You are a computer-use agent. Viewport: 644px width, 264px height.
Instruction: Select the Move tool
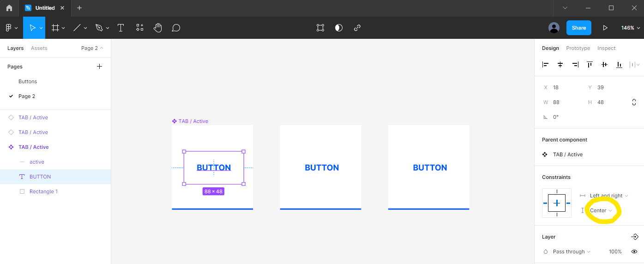point(32,28)
